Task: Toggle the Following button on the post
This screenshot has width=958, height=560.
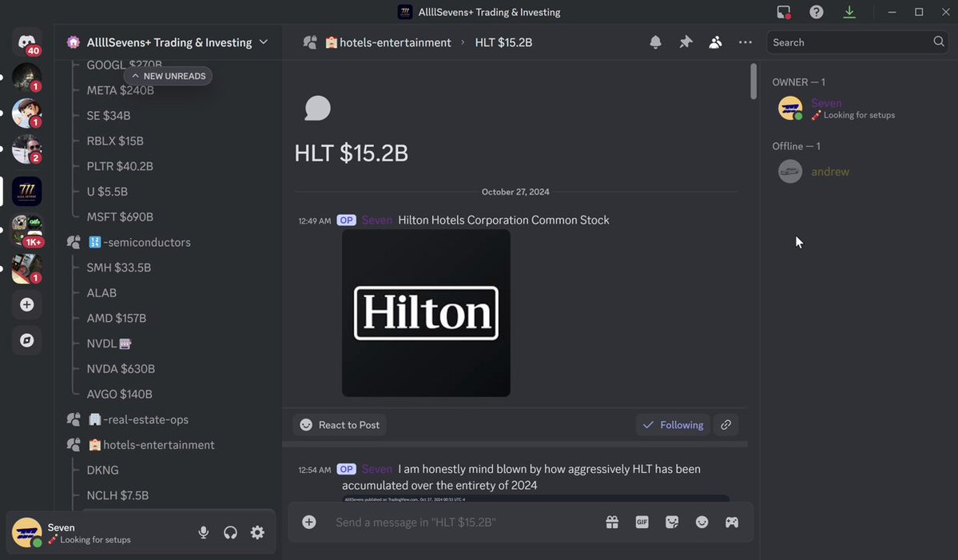Action: coord(673,424)
